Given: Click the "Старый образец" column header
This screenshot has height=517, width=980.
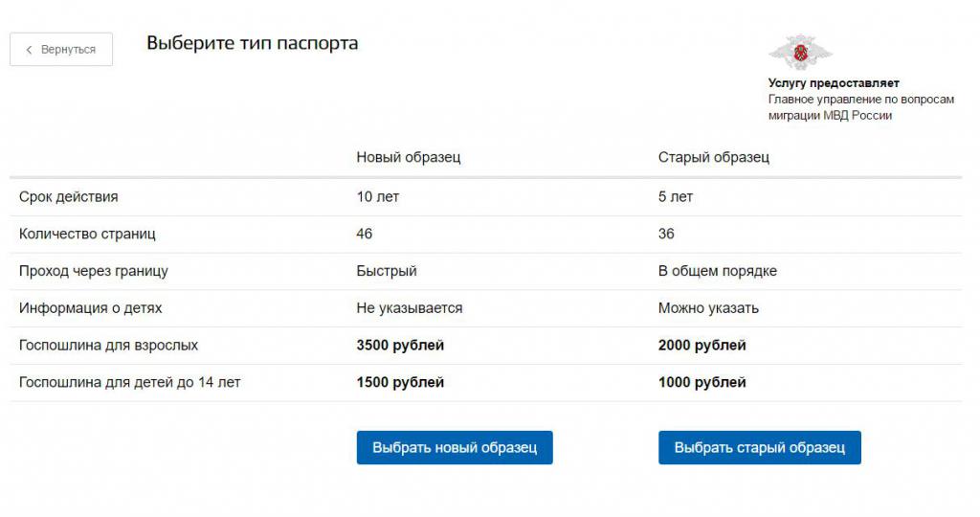Looking at the screenshot, I should (x=713, y=157).
